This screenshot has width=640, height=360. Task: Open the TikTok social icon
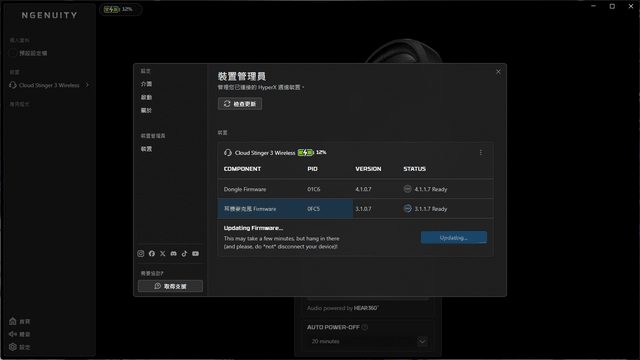tap(184, 253)
